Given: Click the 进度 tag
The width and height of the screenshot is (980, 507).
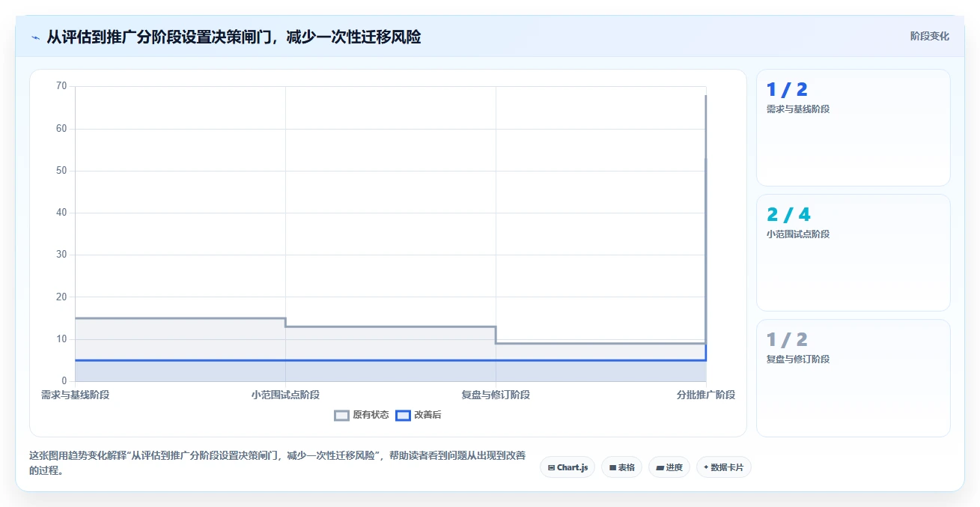Looking at the screenshot, I should [x=669, y=467].
